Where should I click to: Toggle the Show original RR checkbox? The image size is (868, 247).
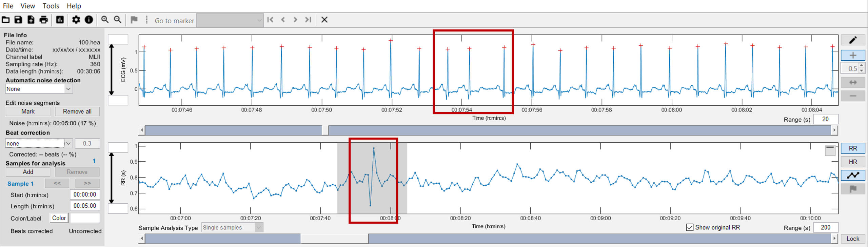[x=690, y=227]
